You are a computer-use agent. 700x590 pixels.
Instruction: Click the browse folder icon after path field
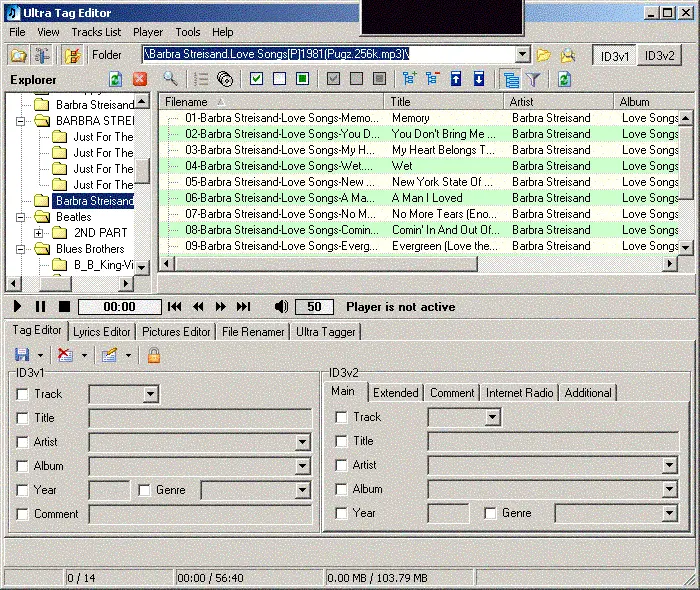pos(543,55)
